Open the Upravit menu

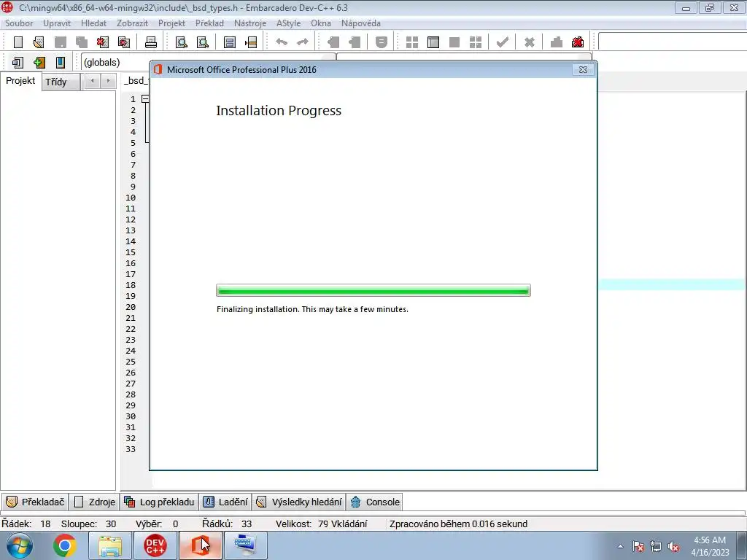pyautogui.click(x=57, y=23)
